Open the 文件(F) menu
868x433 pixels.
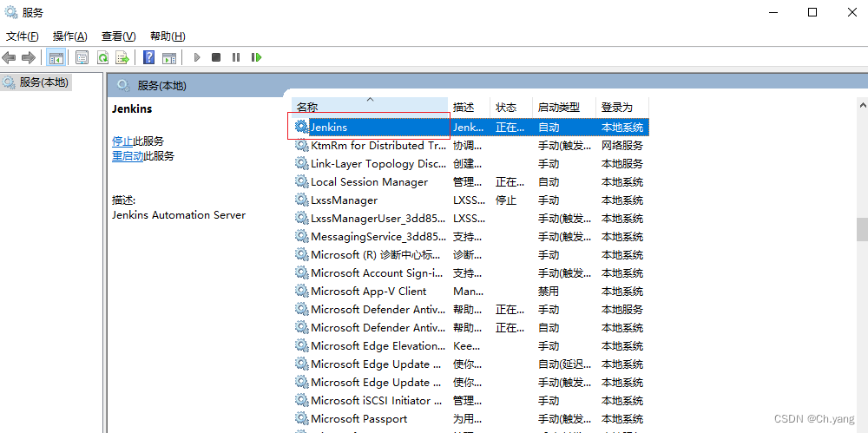[x=23, y=36]
